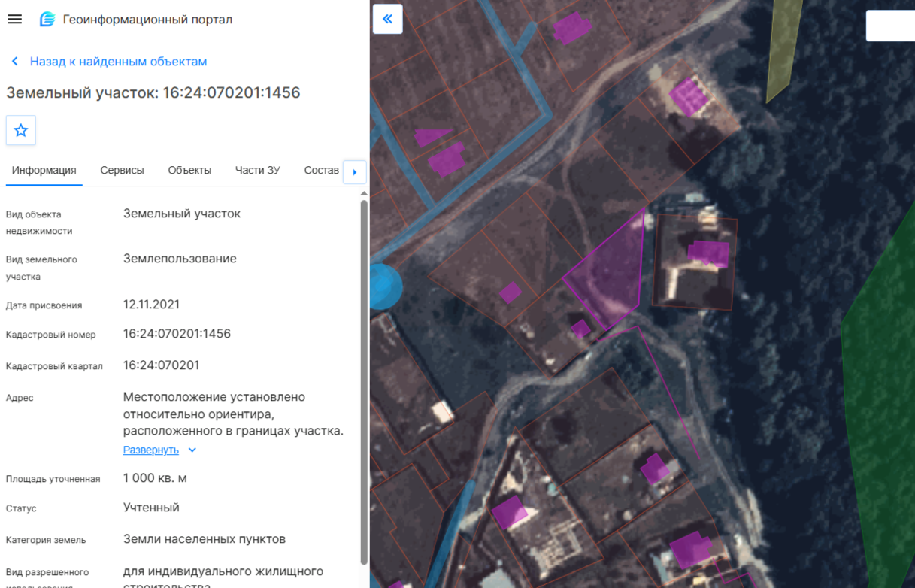Collapse the side panel with double chevron

click(x=388, y=19)
